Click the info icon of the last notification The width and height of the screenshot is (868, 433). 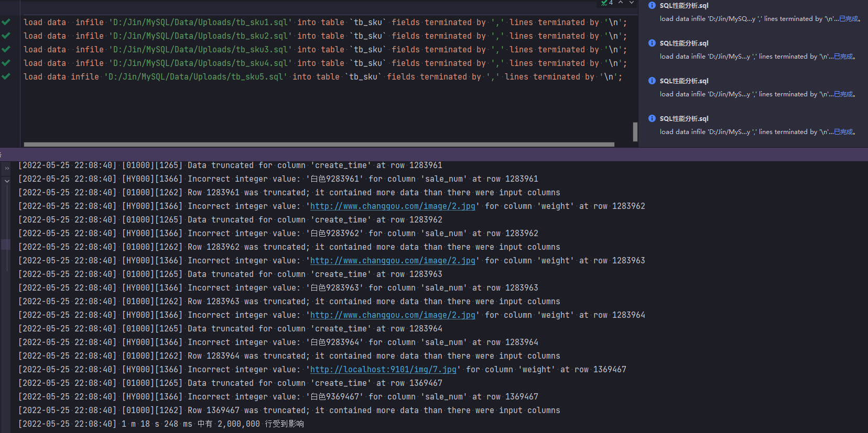(652, 118)
